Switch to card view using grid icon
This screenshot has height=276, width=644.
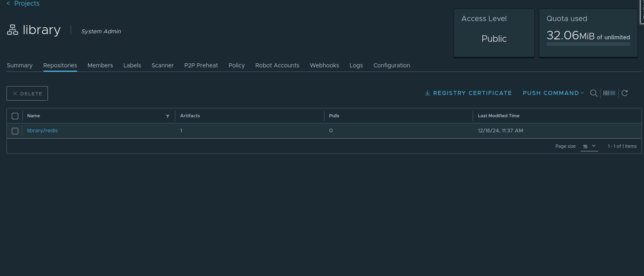click(606, 93)
